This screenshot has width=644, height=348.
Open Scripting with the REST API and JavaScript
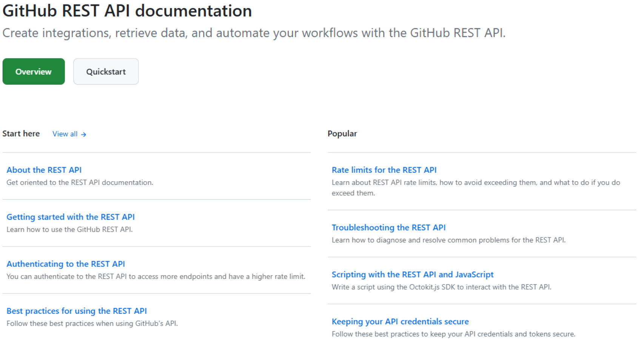pyautogui.click(x=413, y=274)
